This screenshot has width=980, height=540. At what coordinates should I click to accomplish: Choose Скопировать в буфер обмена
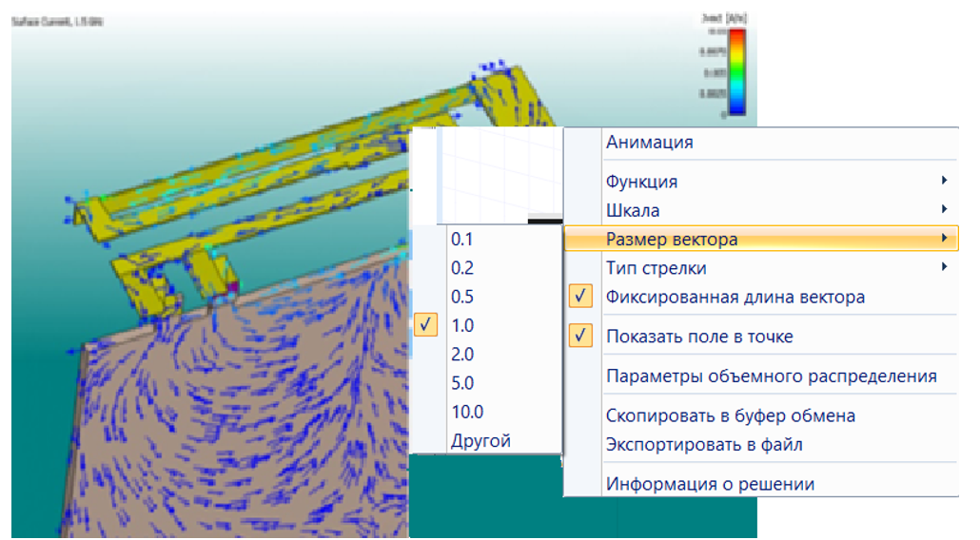tap(731, 415)
